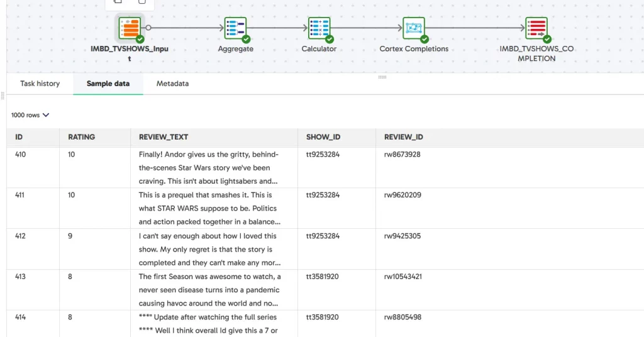Click the review 'The first Season was awesome'
Screen dimensions: 644x337
(209, 290)
